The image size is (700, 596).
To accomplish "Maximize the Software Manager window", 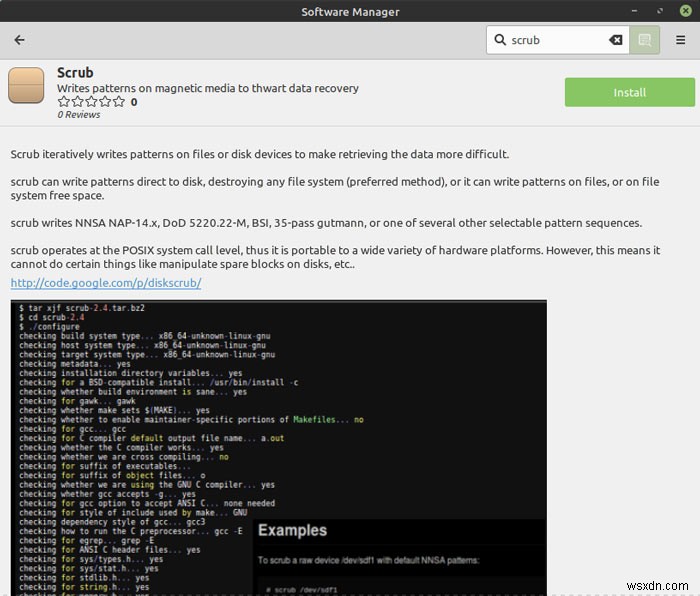I will 660,11.
